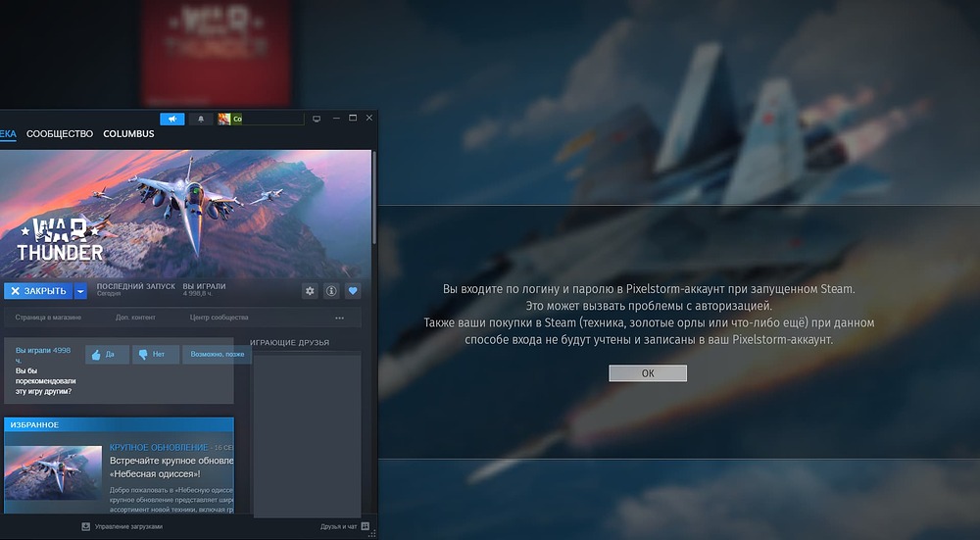This screenshot has width=980, height=540.
Task: Click the ИГРАЮЩИЕ ДРУЗЬЯ heading
Action: click(289, 342)
